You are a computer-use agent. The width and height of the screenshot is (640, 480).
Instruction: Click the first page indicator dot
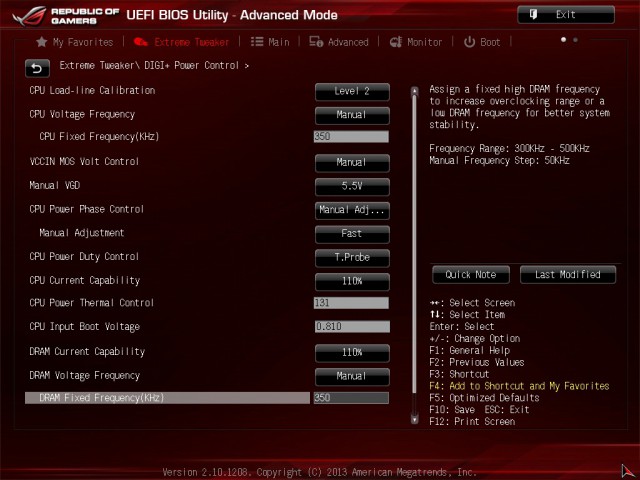point(563,40)
